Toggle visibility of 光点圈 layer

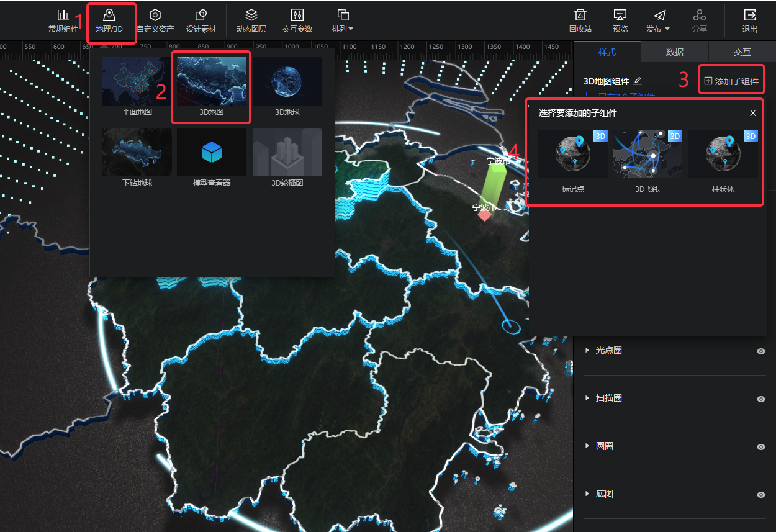coord(761,351)
